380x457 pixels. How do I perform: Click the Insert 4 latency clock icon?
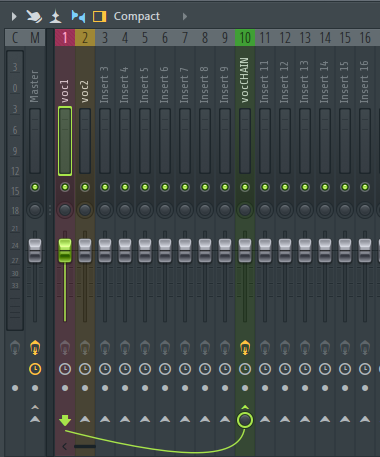(125, 369)
